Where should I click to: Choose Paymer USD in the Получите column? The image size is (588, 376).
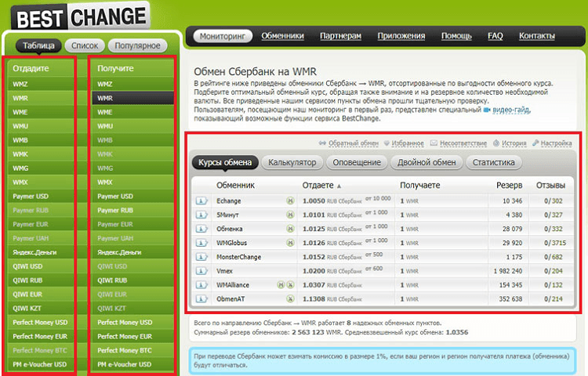[132, 197]
